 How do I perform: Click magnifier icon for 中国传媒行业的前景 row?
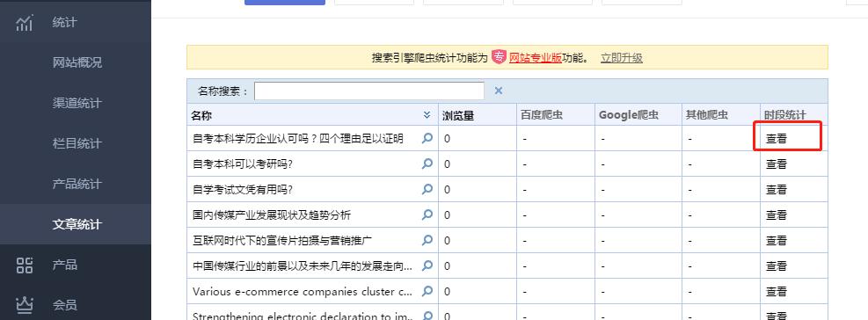(427, 265)
